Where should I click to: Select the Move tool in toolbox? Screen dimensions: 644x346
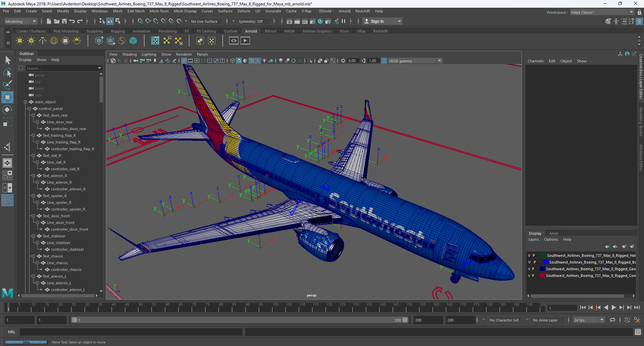pos(7,97)
